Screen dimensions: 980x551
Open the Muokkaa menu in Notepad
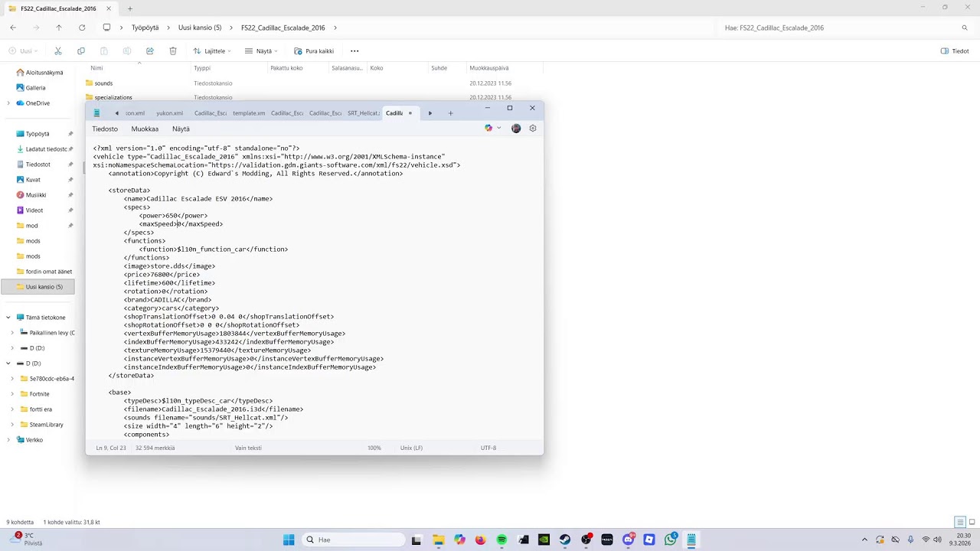click(145, 129)
